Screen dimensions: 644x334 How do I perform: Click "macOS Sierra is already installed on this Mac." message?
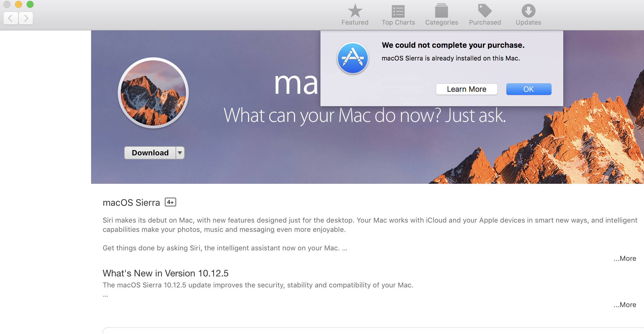[x=451, y=58]
